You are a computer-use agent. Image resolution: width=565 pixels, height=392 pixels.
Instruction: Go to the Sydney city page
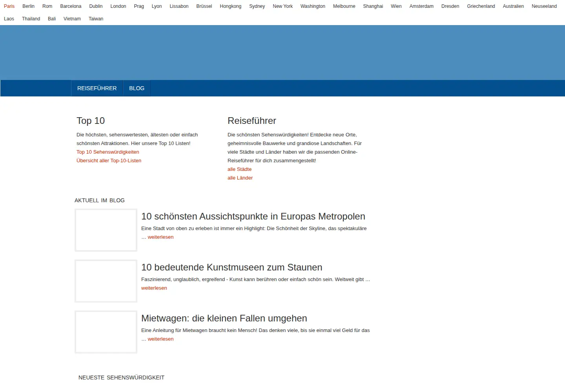[257, 6]
